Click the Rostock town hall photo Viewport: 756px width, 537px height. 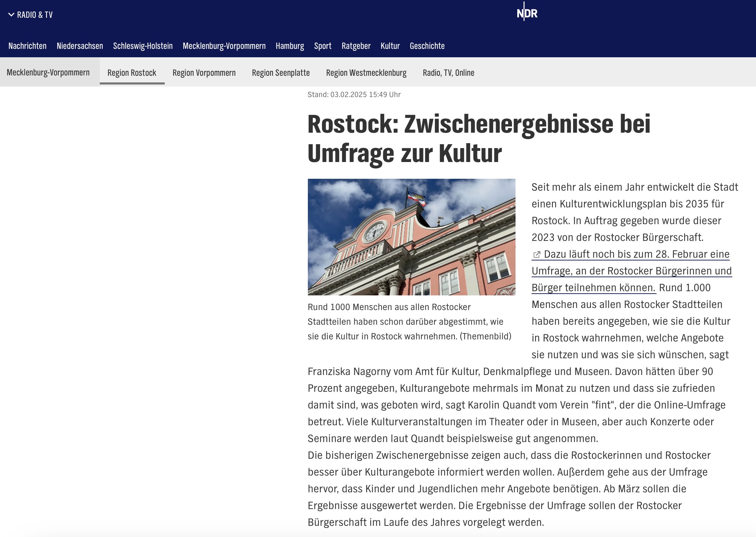412,237
